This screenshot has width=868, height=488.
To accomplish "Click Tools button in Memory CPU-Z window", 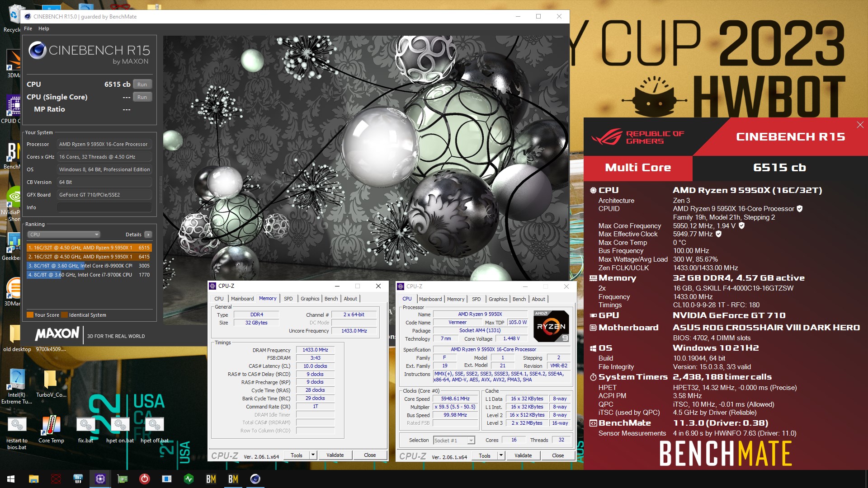I will [x=297, y=455].
